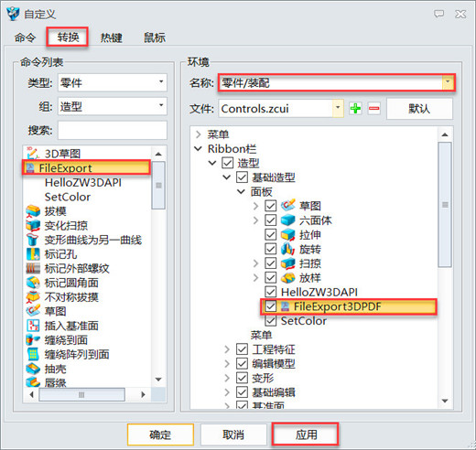Click the 标记孔 command icon

coord(33,254)
